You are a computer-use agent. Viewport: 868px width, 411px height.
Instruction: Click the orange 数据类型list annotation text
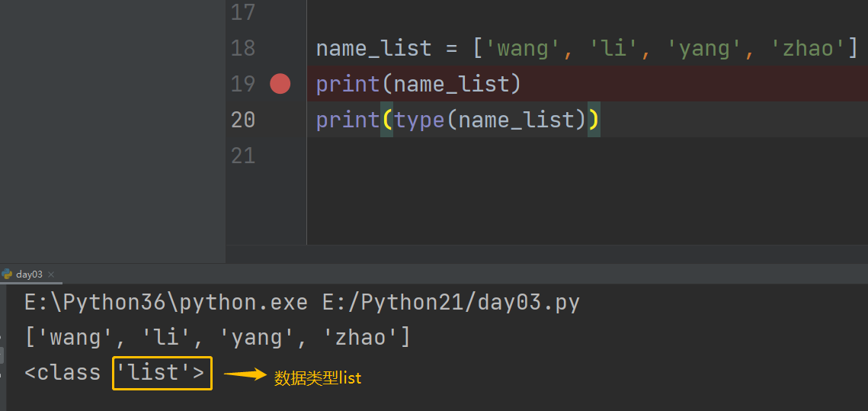point(317,377)
